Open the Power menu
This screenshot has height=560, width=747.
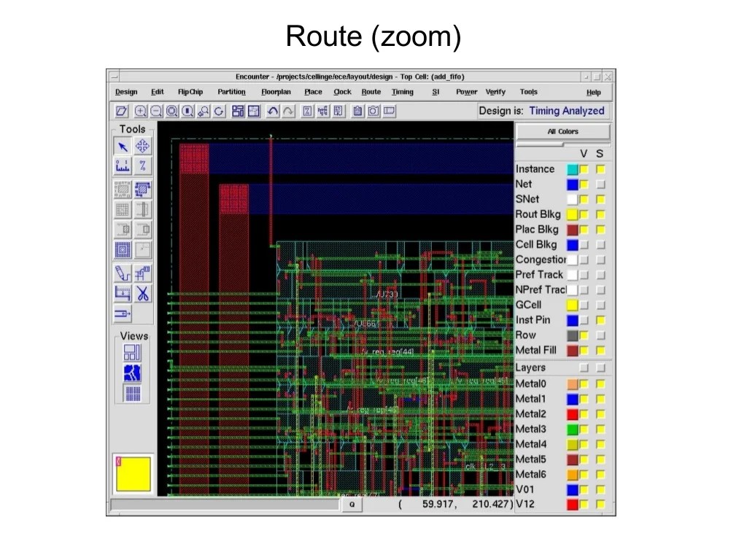[x=466, y=92]
